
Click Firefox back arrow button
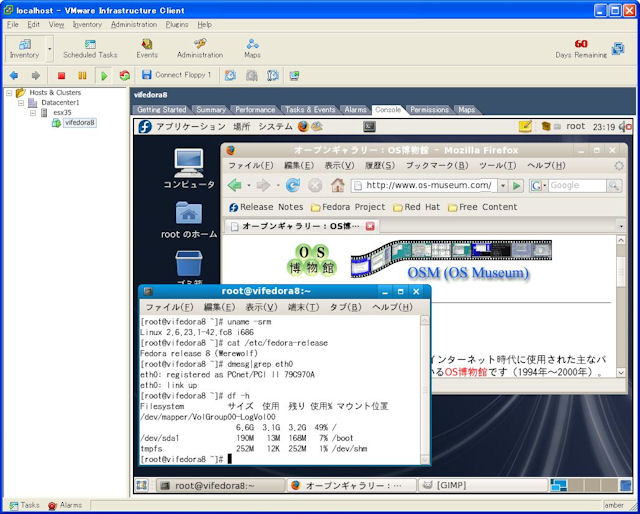click(235, 185)
